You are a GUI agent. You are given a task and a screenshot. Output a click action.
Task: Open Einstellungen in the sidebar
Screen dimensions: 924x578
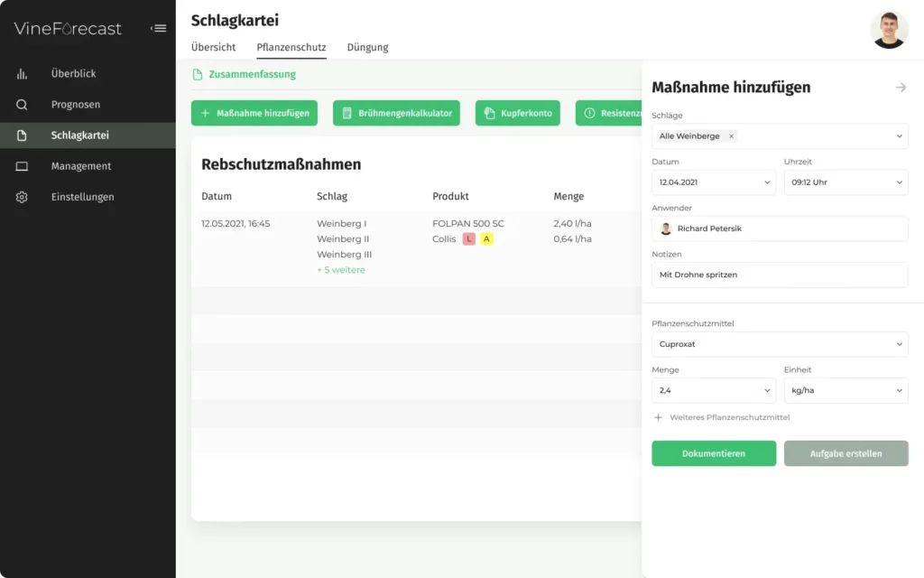pyautogui.click(x=88, y=197)
